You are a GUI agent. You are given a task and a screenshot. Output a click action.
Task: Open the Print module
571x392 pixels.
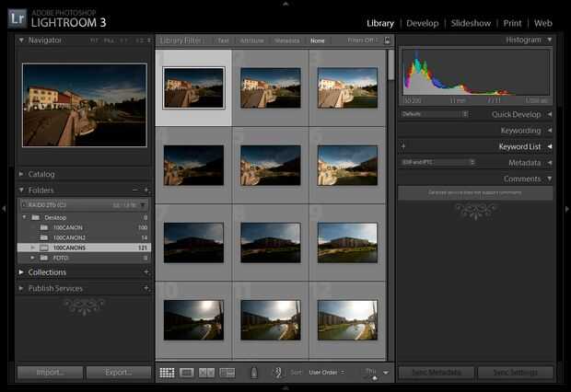(x=512, y=23)
